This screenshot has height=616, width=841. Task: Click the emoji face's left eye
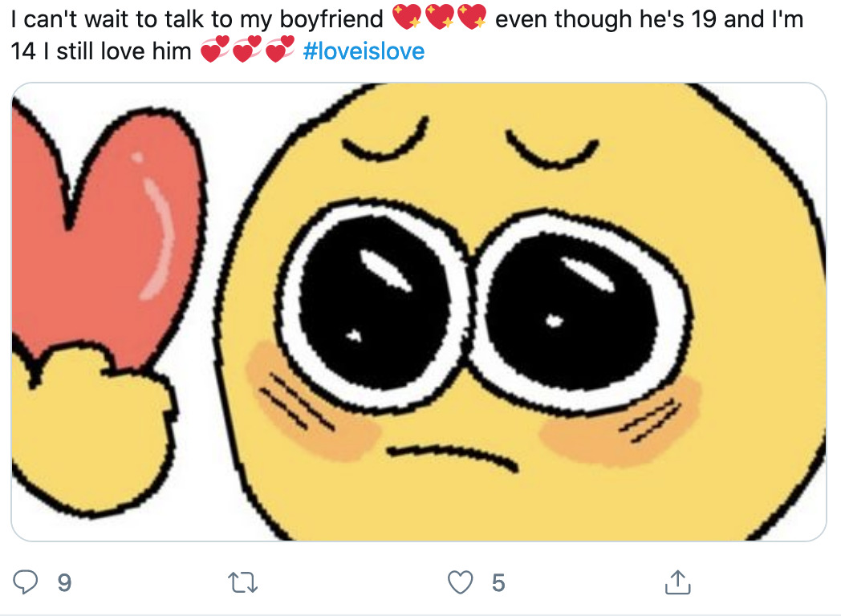click(374, 302)
